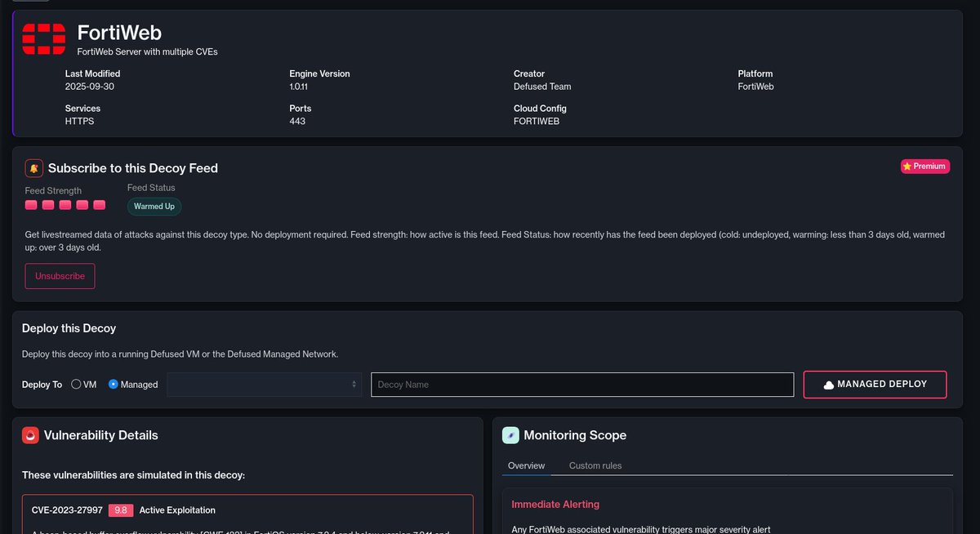Click the HTTPS services value
This screenshot has width=980, height=534.
80,122
